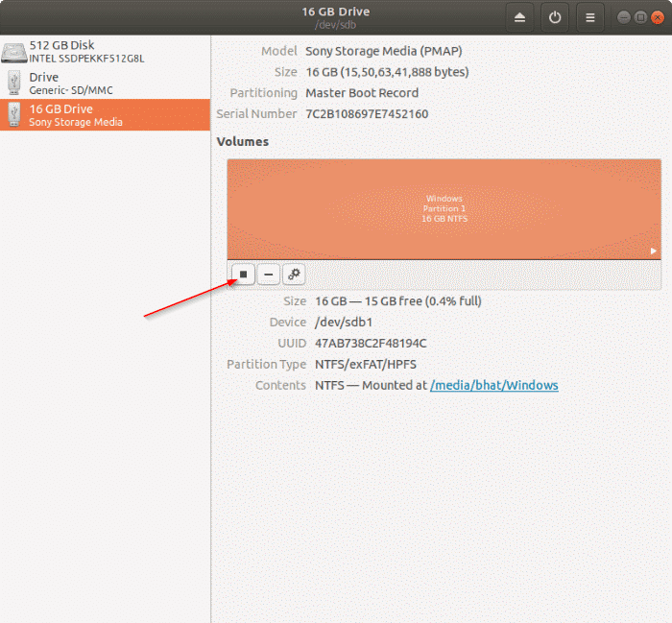Close the Disks window
This screenshot has width=672, height=623.
[658, 17]
